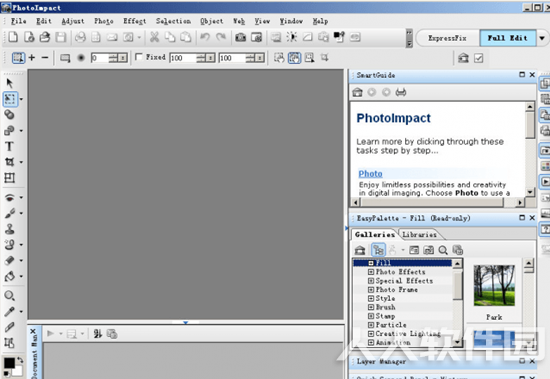The width and height of the screenshot is (550, 379).
Task: Open the mode dropdown beside Full Edit
Action: 542,38
